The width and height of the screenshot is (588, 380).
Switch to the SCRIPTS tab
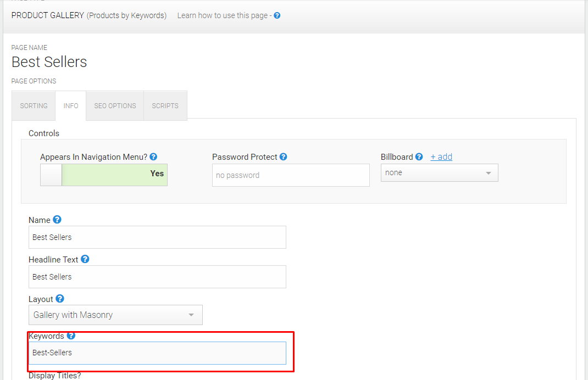click(165, 105)
